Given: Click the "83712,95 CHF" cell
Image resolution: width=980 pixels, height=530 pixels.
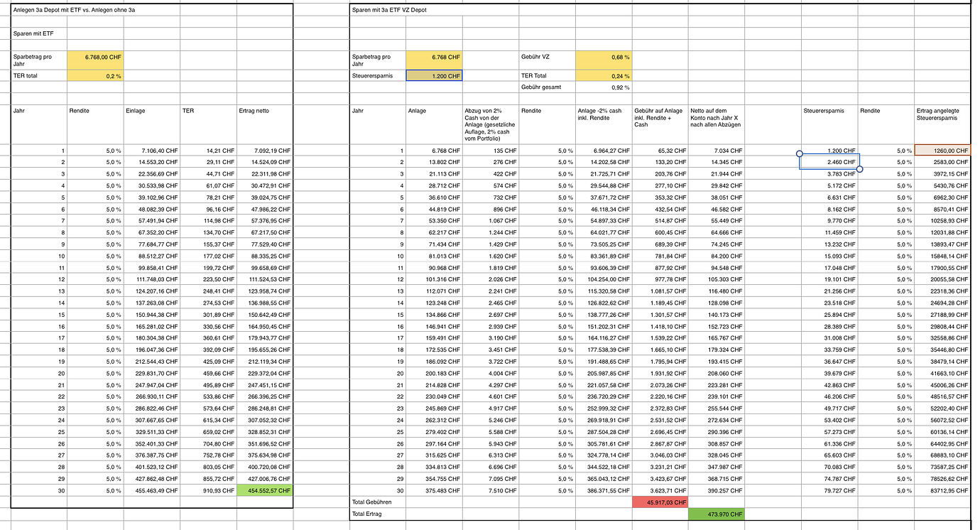Looking at the screenshot, I should coord(942,490).
